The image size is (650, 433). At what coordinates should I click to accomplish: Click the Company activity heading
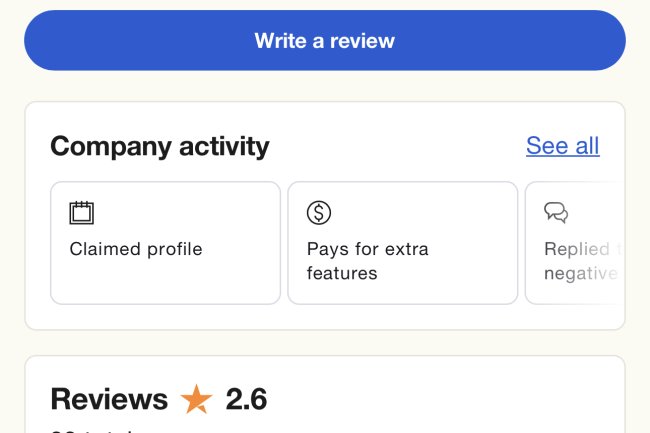pos(159,146)
